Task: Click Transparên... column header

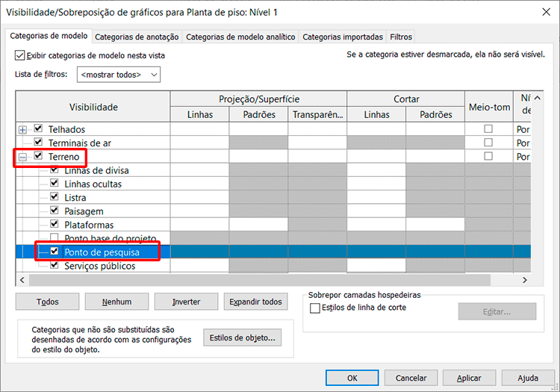Action: 317,114
